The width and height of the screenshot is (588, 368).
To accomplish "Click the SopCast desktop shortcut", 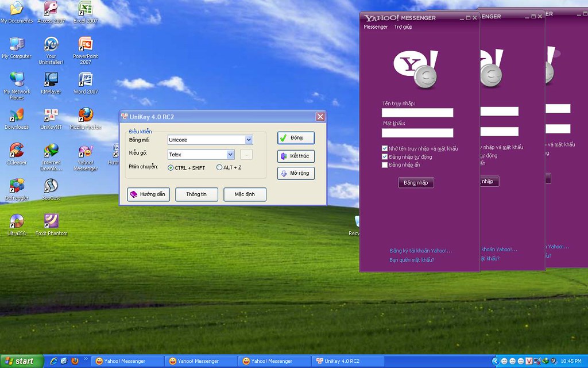I will coord(51,189).
